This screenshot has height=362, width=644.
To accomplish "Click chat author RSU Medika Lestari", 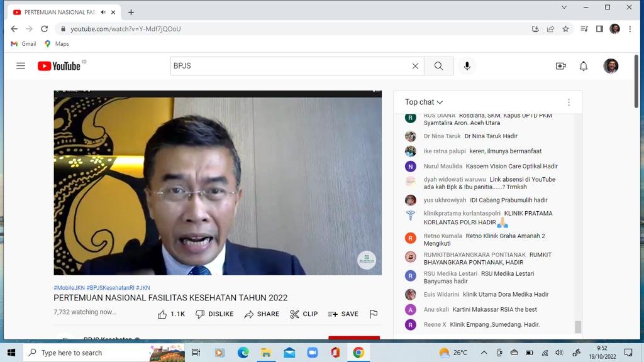I will click(450, 274).
